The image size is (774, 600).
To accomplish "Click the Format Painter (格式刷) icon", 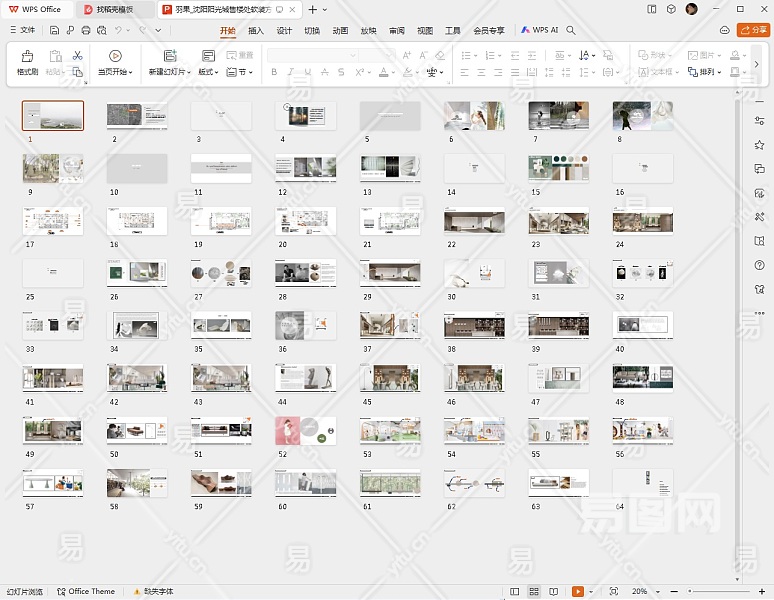I will [27, 57].
